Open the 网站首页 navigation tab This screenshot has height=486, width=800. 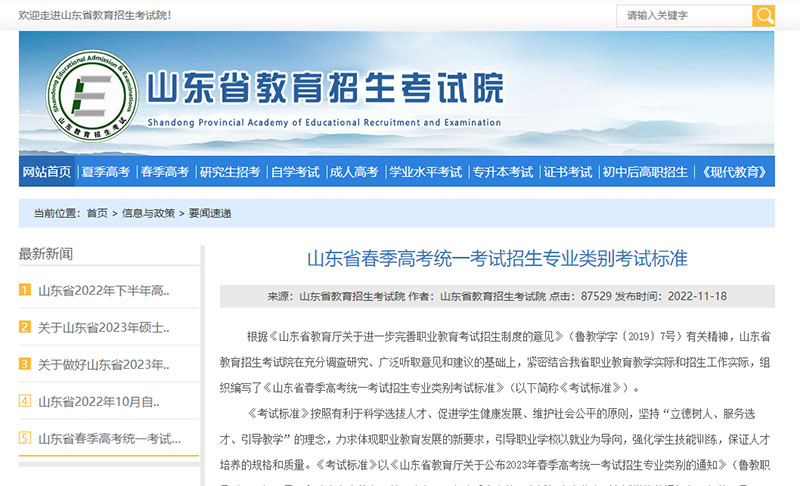coord(47,172)
